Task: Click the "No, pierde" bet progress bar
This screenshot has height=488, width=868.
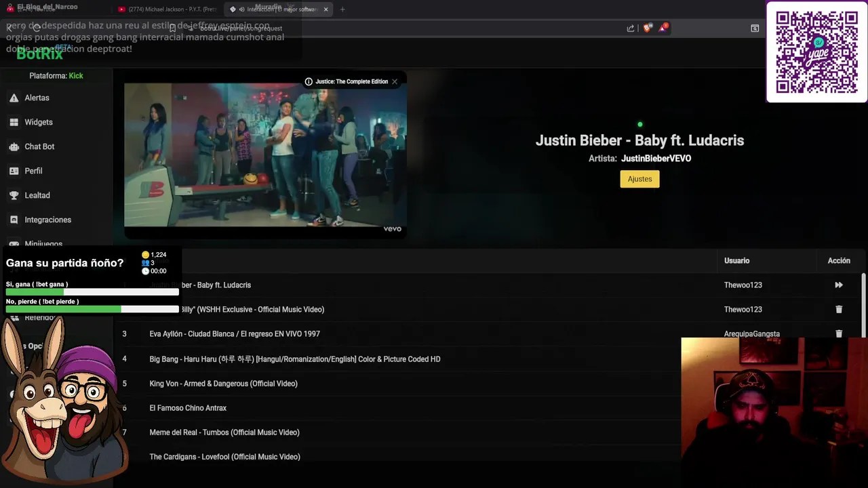Action: [92, 309]
